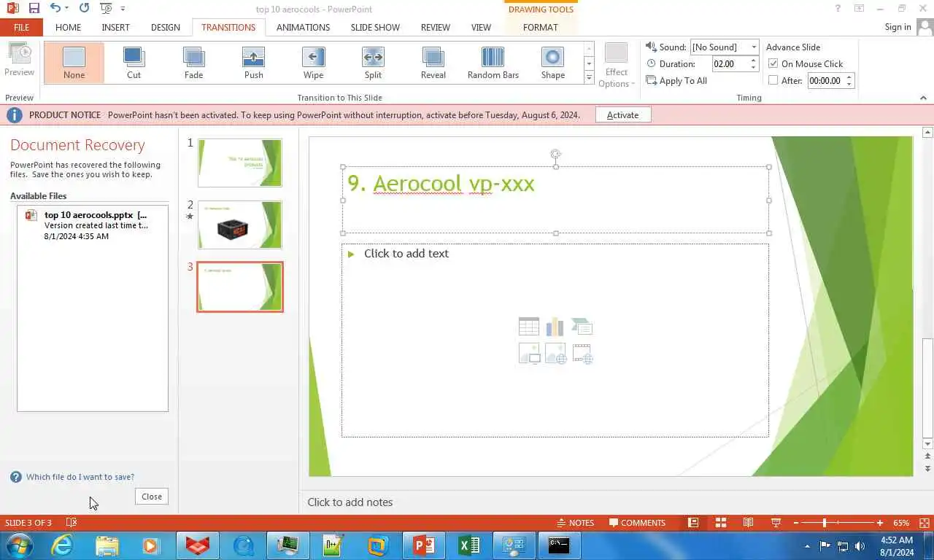Apply the Fade transition
The height and width of the screenshot is (560, 934).
193,63
